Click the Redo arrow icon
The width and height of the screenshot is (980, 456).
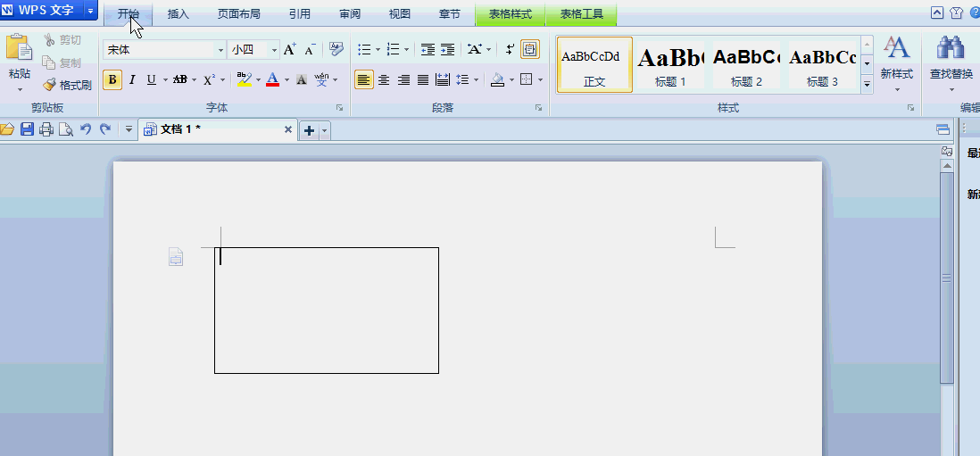coord(105,129)
